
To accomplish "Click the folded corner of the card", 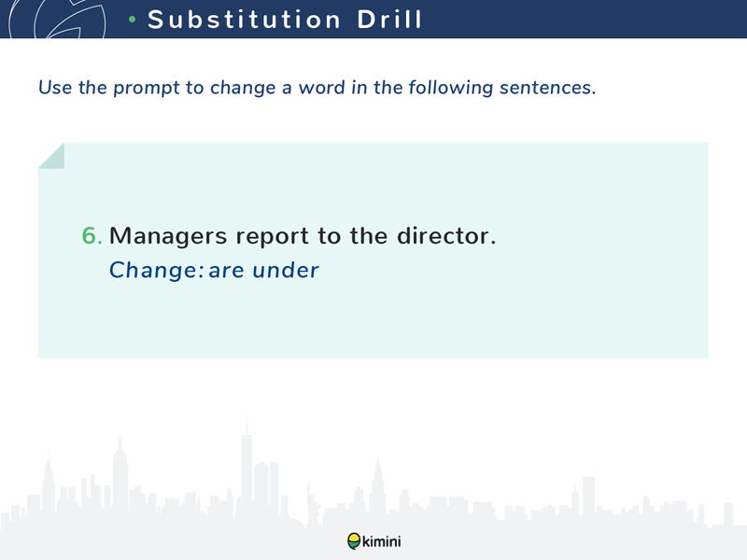I will point(51,156).
